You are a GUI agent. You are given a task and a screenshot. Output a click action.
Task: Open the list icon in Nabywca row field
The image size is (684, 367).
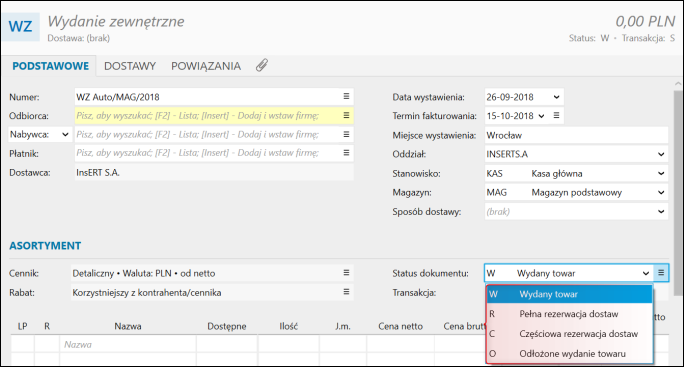tap(346, 134)
